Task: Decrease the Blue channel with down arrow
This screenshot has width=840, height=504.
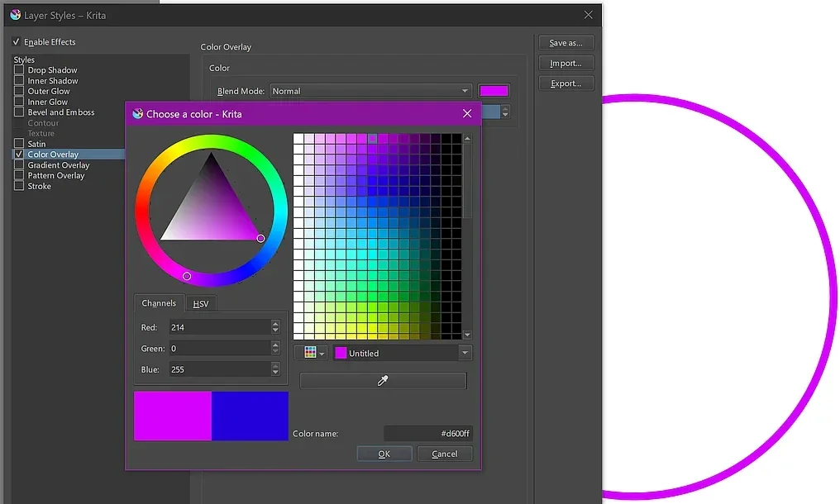Action: point(275,373)
